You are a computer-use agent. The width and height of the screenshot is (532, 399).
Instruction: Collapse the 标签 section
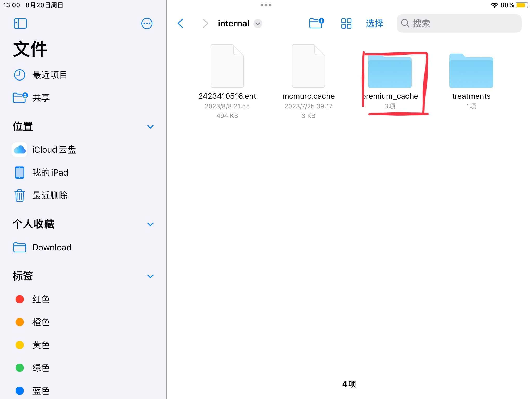150,276
